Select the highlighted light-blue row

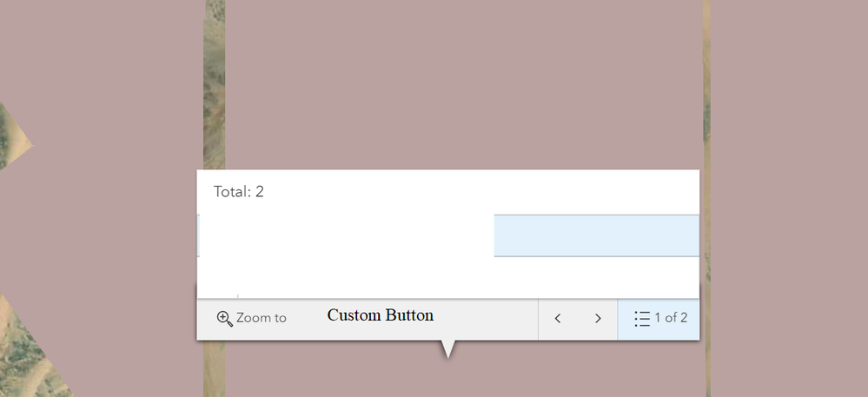(x=596, y=235)
